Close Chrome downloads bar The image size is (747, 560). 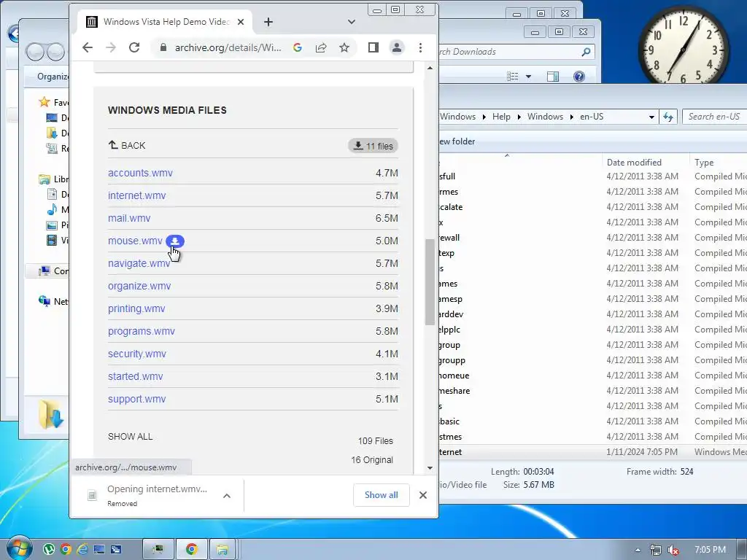click(422, 495)
